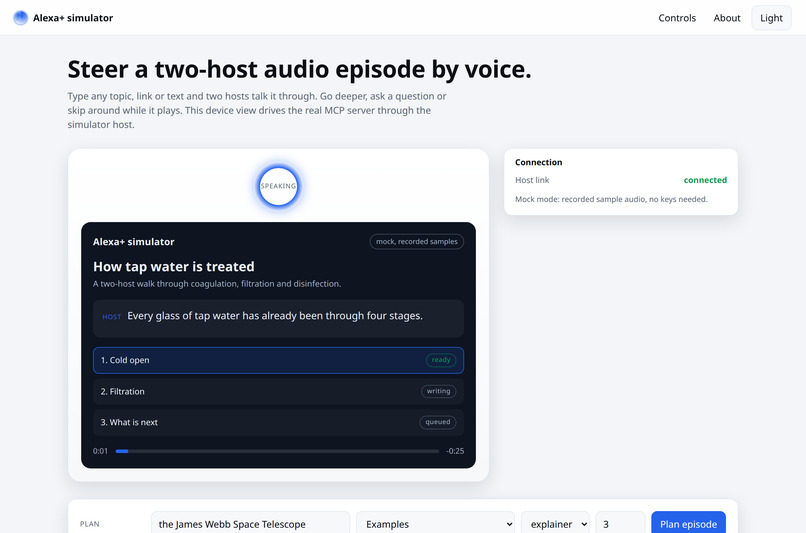Click the Plan episode button

tap(688, 524)
